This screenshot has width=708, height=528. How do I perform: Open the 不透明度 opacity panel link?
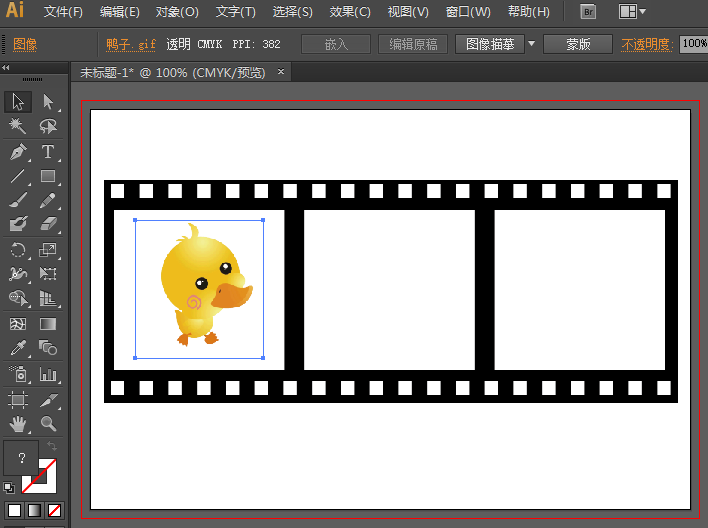point(647,44)
